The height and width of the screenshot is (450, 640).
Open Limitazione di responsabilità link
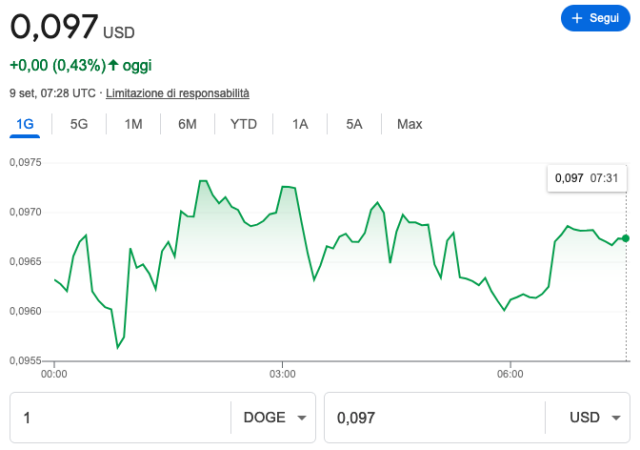177,93
